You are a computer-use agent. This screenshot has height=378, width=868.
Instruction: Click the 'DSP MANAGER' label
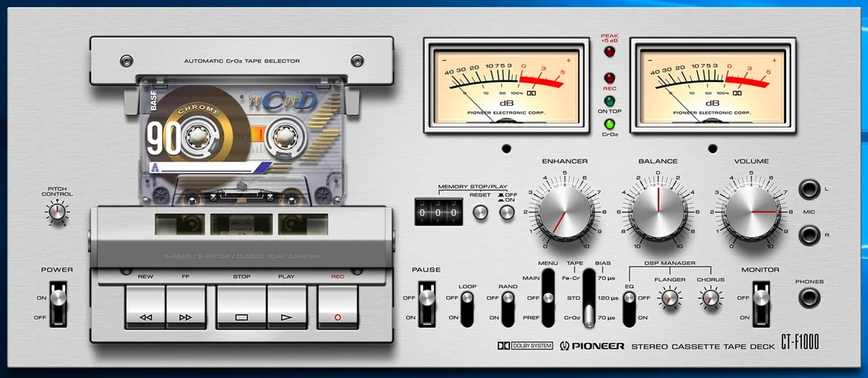click(x=670, y=263)
